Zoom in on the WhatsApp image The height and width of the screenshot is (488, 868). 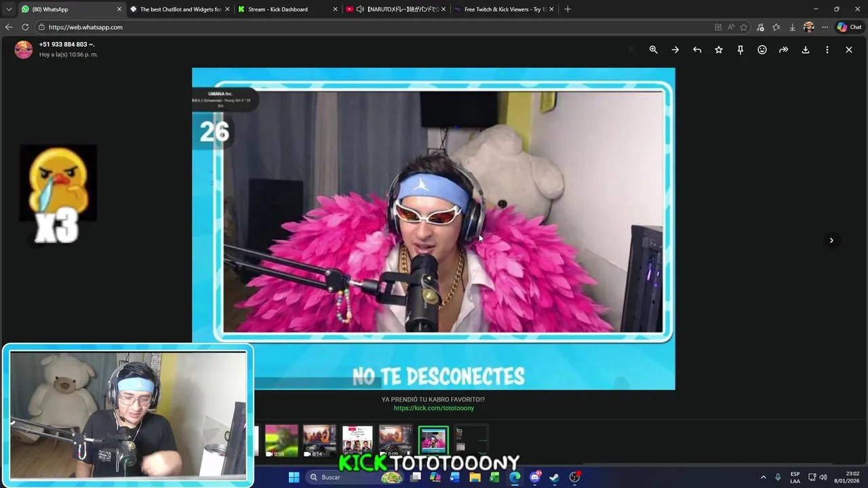653,49
